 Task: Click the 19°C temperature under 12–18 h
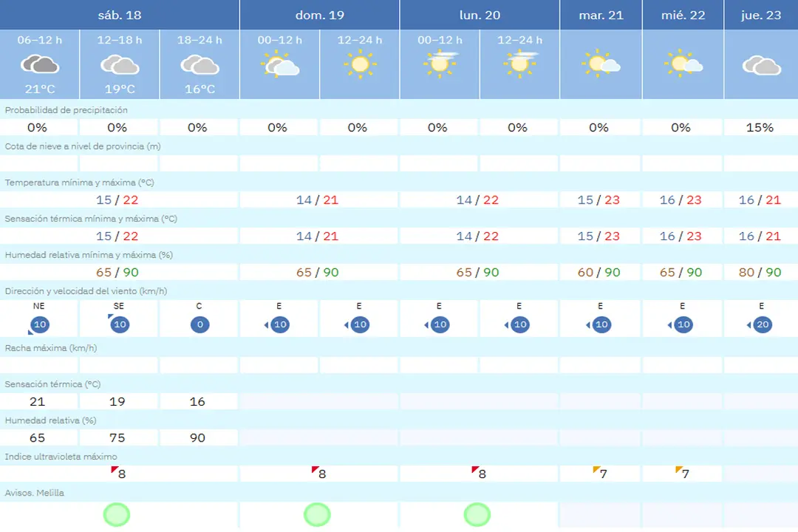120,89
